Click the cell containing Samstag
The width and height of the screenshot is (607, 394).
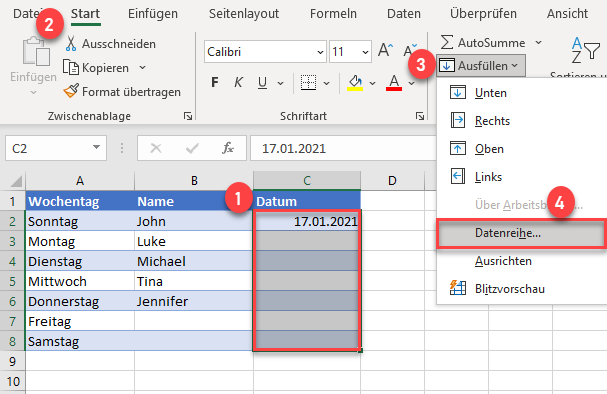tap(80, 341)
